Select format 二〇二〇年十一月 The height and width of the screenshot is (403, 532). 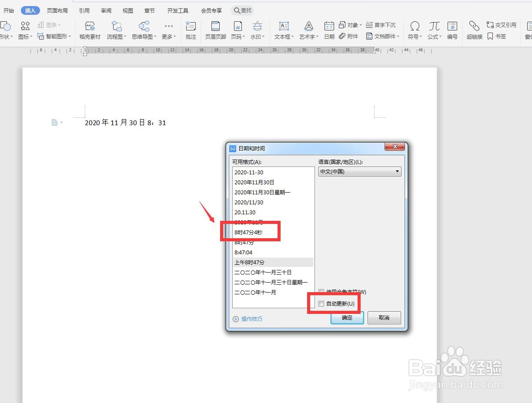pyautogui.click(x=273, y=293)
